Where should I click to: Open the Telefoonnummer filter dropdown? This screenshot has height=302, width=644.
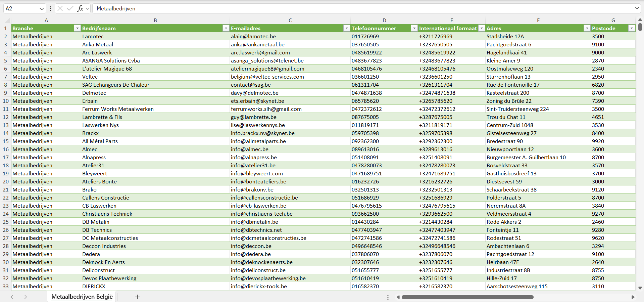(414, 29)
